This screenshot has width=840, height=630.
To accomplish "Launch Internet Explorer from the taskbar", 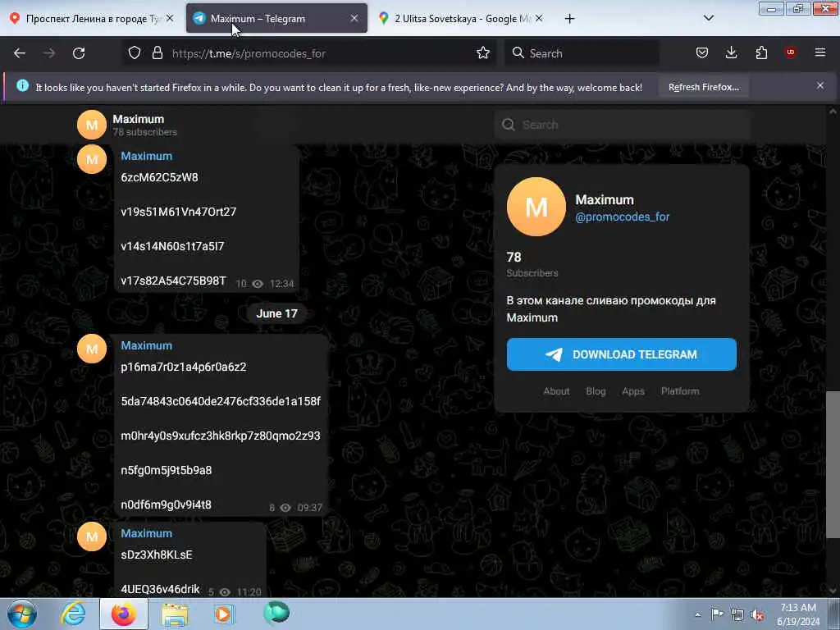I will point(73,614).
